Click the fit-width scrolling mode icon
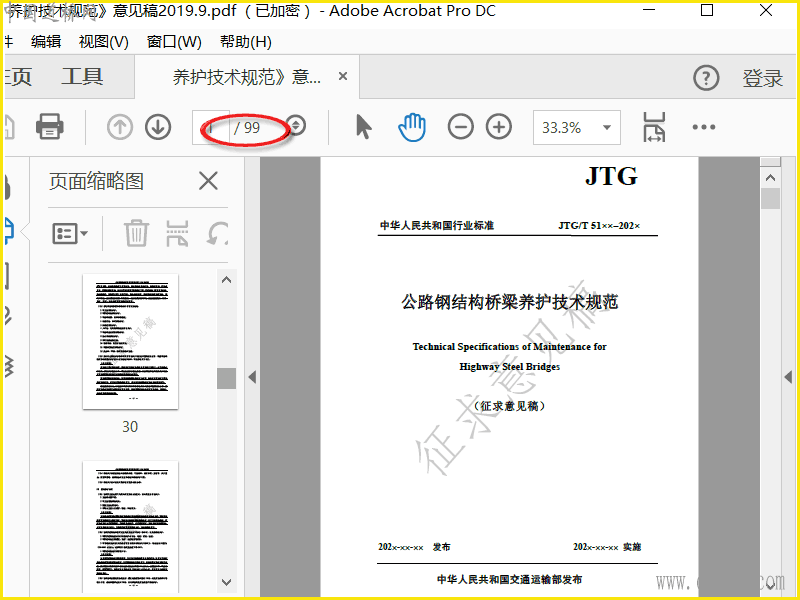The height and width of the screenshot is (600, 800). click(654, 127)
